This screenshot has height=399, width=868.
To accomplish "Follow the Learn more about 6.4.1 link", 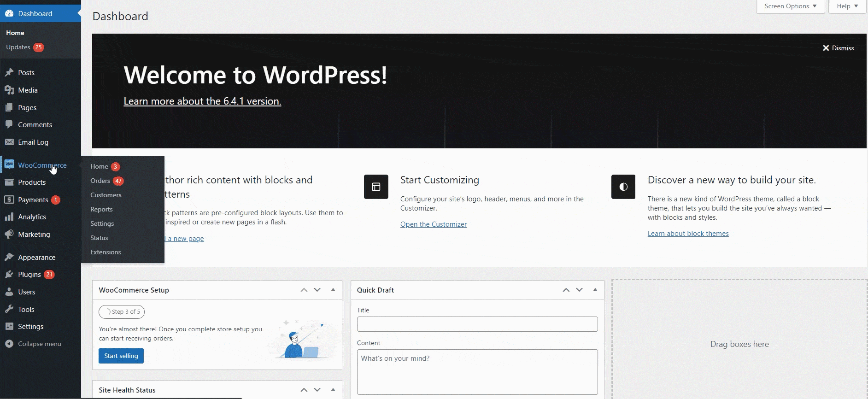I will 202,101.
